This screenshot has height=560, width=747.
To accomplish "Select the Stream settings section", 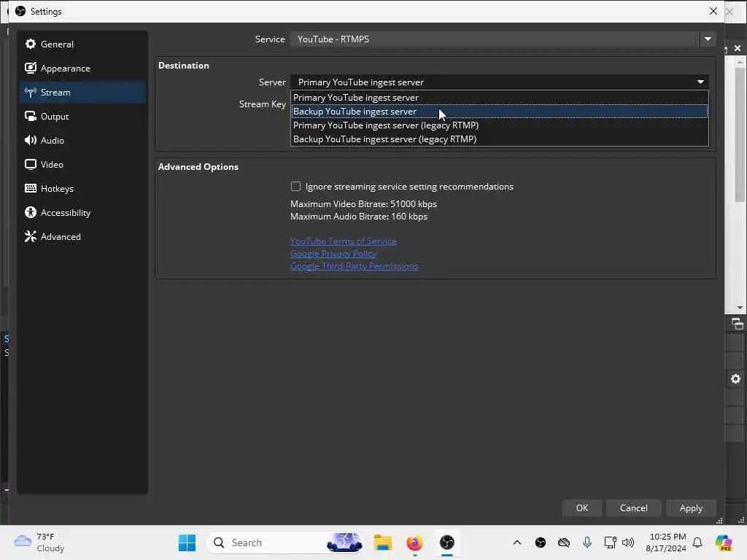I will point(82,93).
